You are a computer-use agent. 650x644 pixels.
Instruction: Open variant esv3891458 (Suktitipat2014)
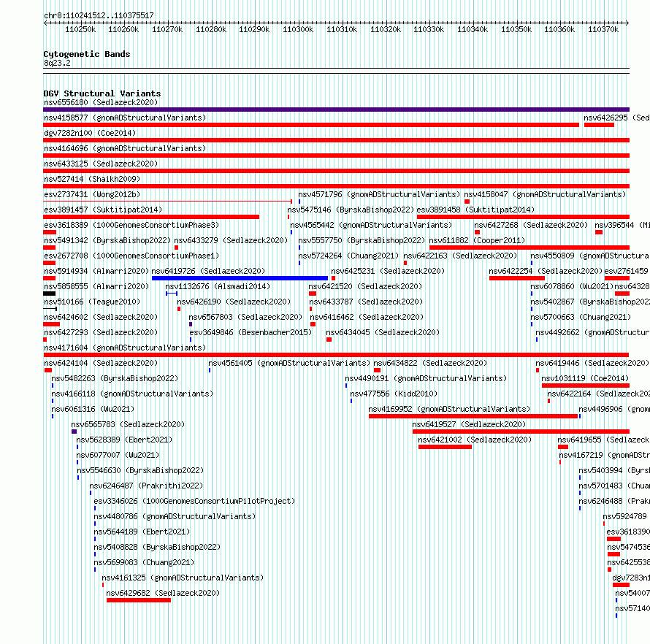pyautogui.click(x=475, y=210)
